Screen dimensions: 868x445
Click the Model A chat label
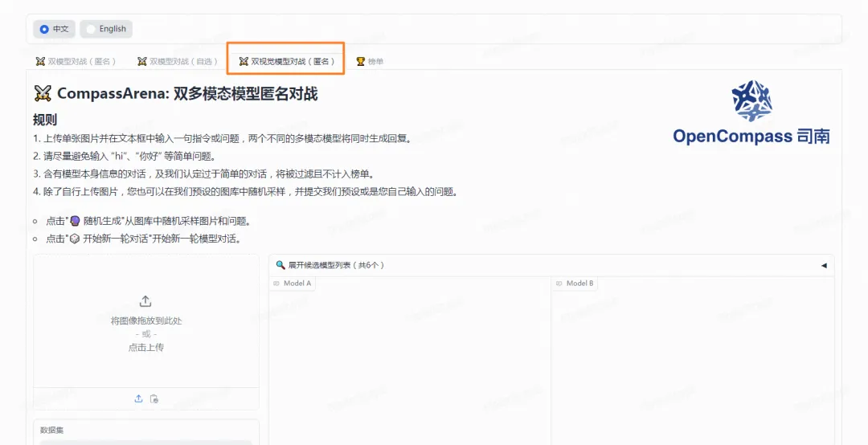(293, 284)
